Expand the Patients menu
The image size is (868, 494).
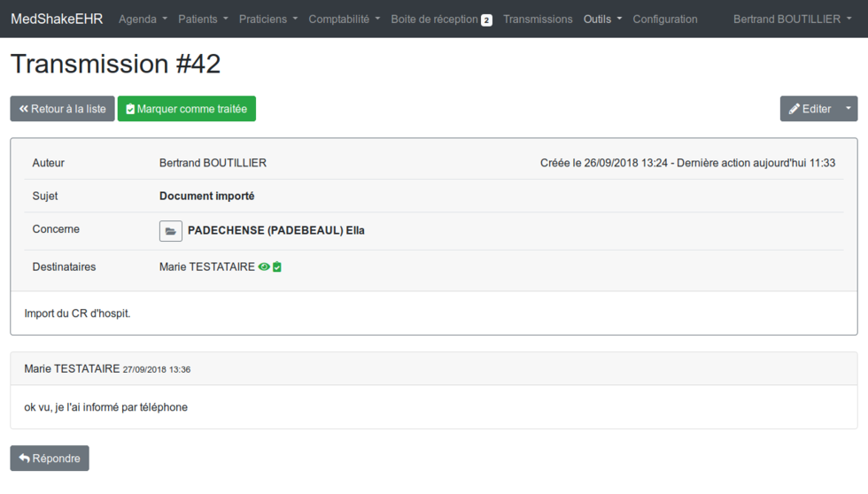[203, 19]
